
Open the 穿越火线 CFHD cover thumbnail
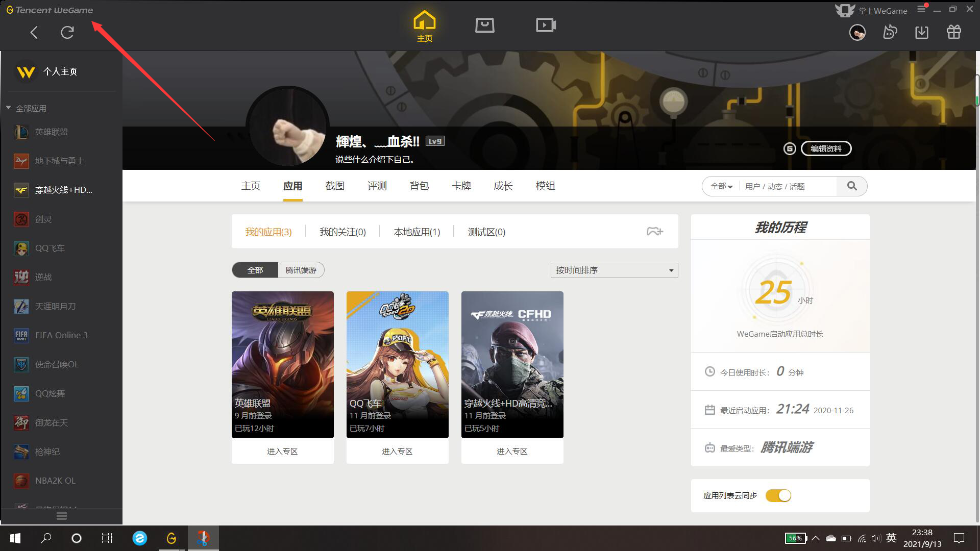pyautogui.click(x=512, y=364)
